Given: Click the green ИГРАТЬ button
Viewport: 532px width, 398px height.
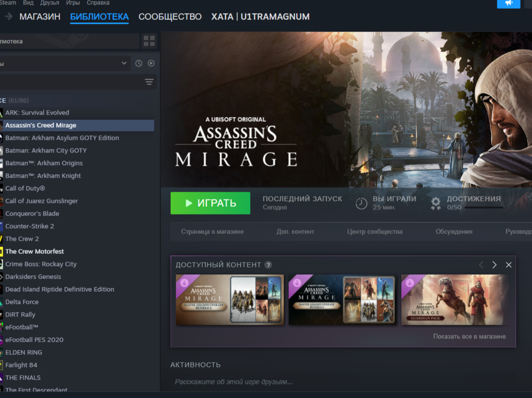Looking at the screenshot, I should click(x=210, y=203).
